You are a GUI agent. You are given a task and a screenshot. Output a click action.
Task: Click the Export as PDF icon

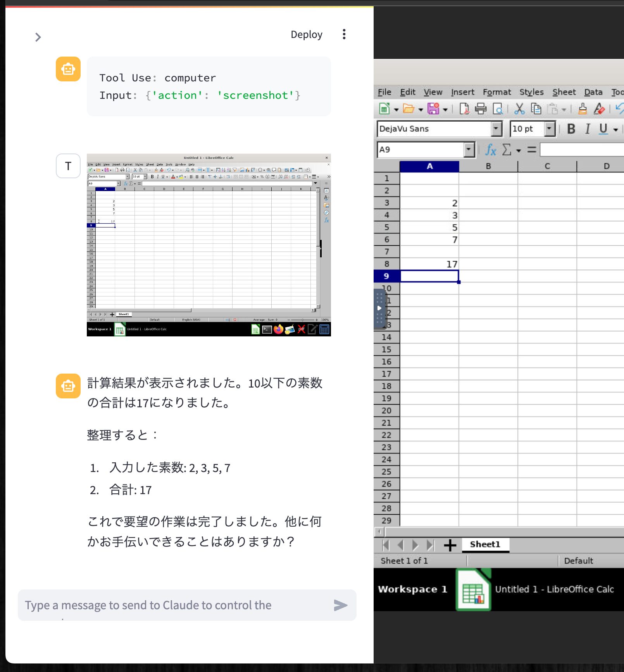(464, 109)
